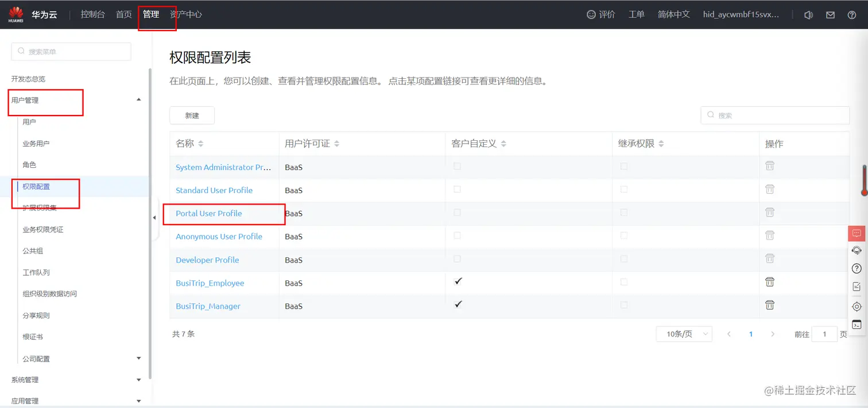868x408 pixels.
Task: Delete the BusiTrip_Manager profile via trash icon
Action: pyautogui.click(x=770, y=305)
